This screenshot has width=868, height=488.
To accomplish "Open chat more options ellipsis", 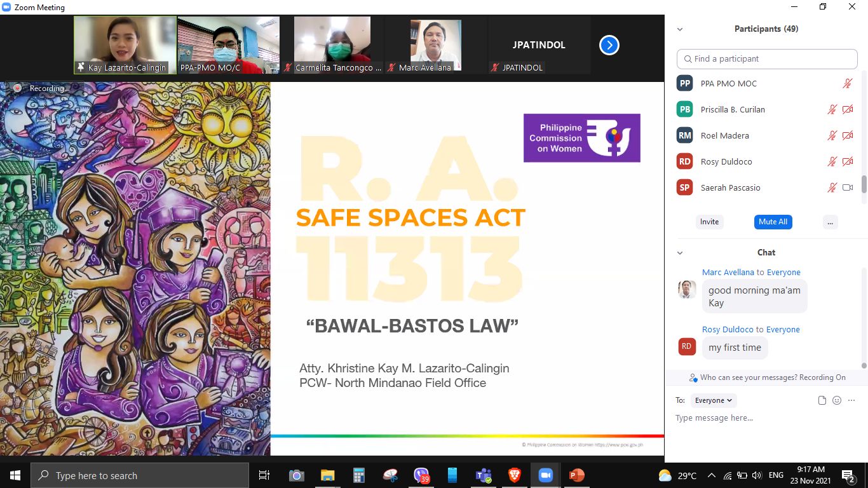I will point(851,400).
